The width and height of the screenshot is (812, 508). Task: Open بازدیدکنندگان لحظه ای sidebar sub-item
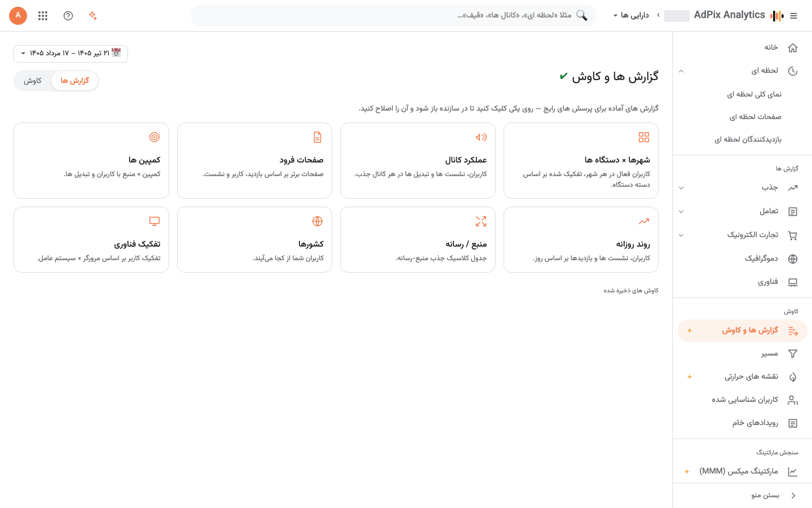(742, 139)
